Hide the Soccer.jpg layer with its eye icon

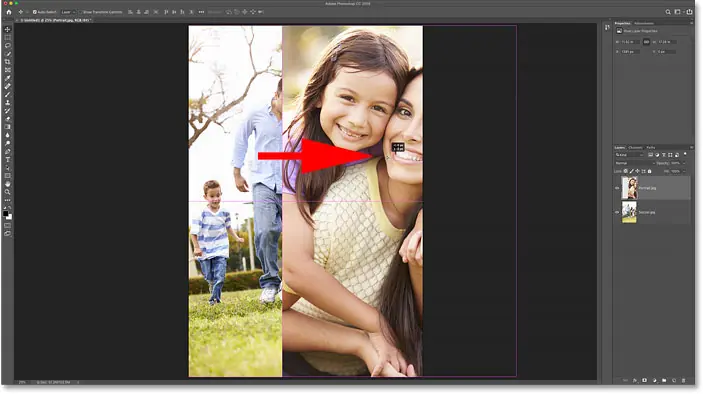coord(617,212)
